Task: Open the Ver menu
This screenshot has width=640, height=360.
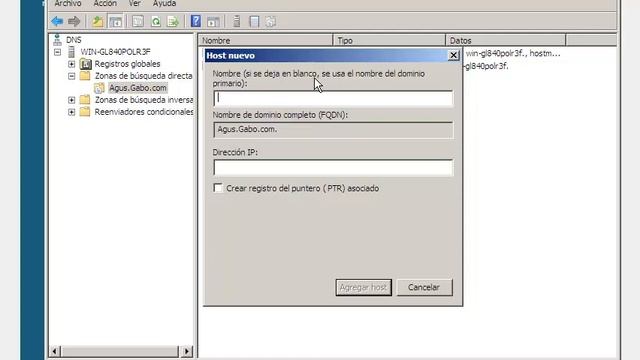Action: pyautogui.click(x=135, y=4)
